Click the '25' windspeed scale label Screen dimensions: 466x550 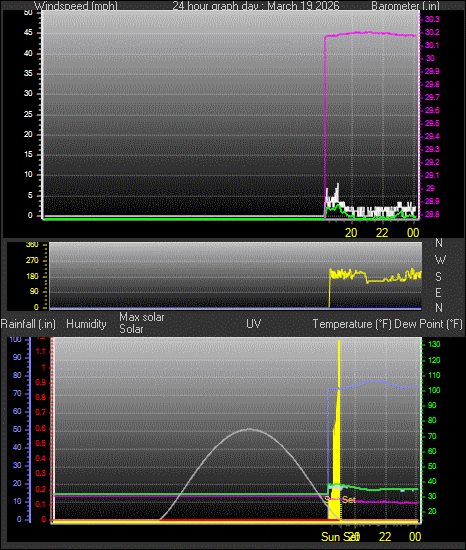pyautogui.click(x=28, y=114)
